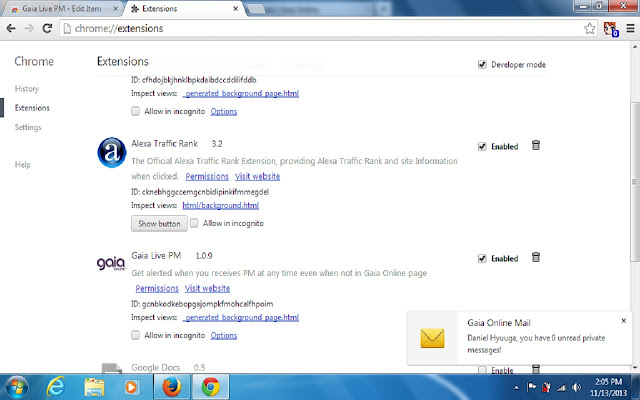This screenshot has width=640, height=400.
Task: Toggle the Developer mode checkbox
Action: point(482,64)
